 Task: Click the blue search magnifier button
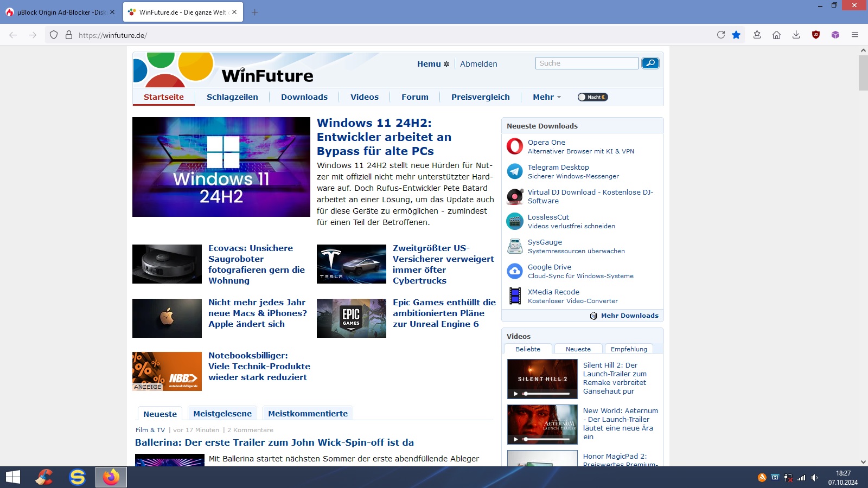650,63
